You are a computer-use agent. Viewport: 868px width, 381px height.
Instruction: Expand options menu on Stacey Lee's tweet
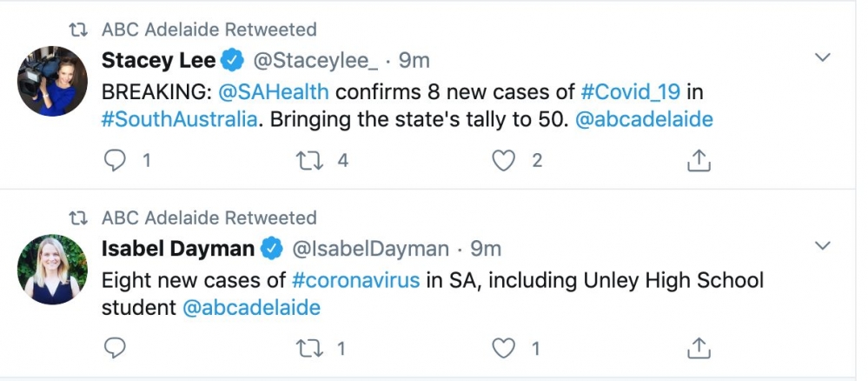coord(823,58)
